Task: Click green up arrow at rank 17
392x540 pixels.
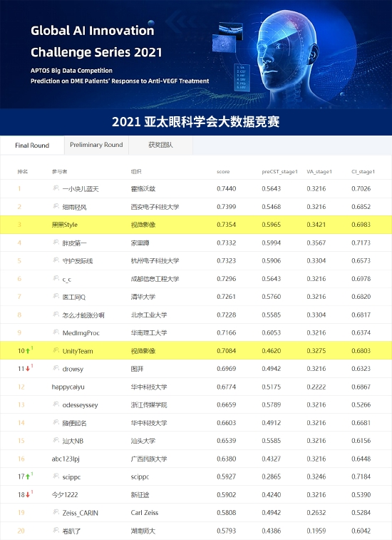Action: pos(28,477)
